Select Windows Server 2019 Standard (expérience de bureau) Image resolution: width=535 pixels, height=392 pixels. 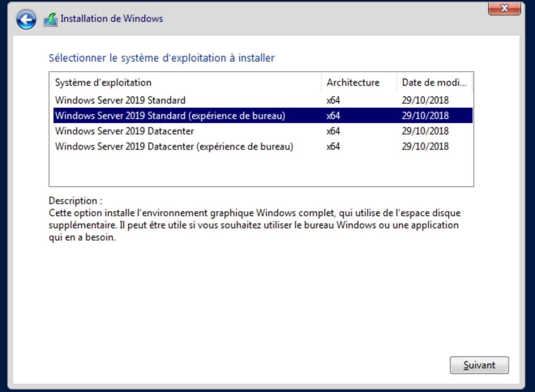click(263, 115)
